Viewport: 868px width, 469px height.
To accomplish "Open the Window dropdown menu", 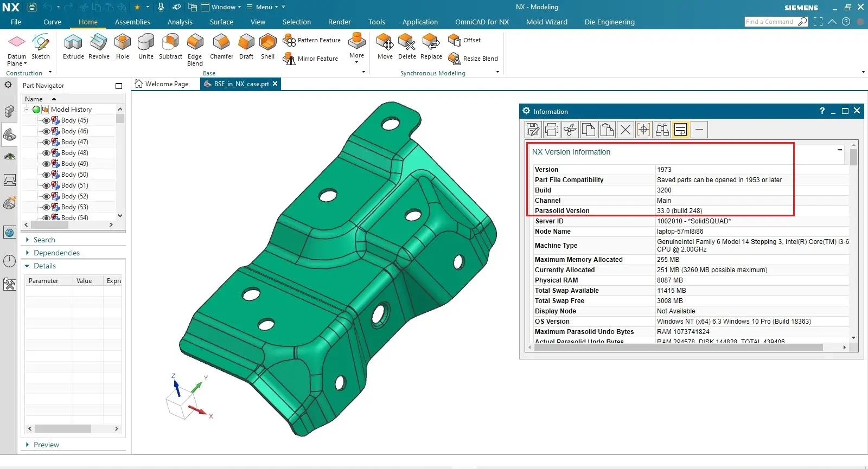I will pos(221,7).
